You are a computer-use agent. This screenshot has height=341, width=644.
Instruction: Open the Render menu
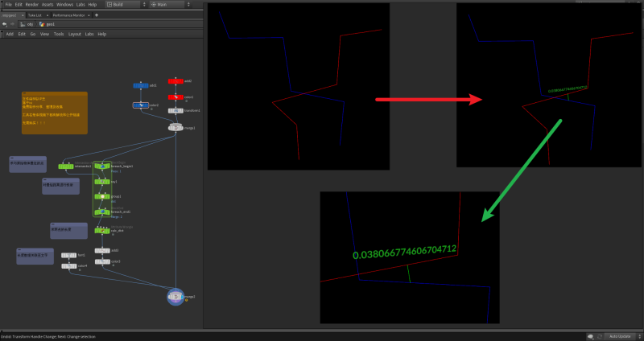click(31, 4)
